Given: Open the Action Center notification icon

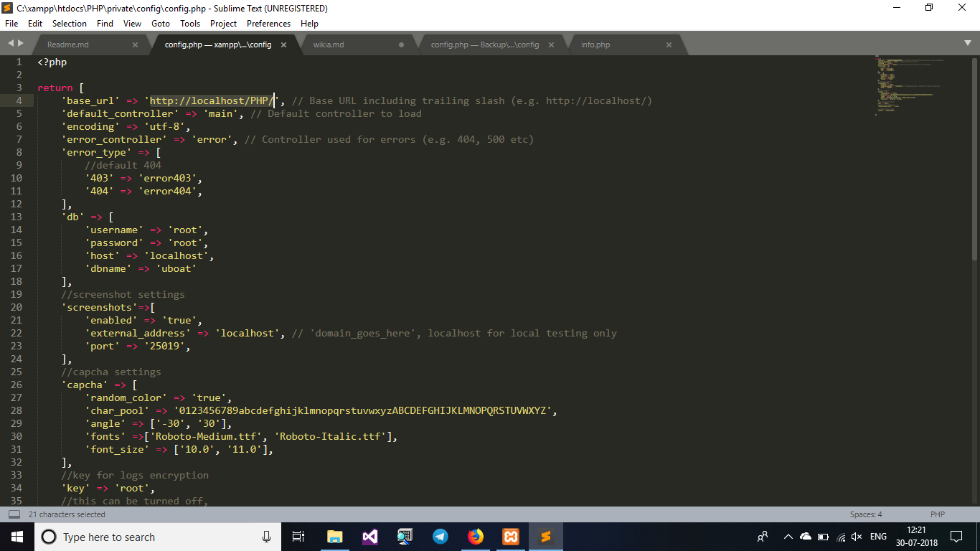Looking at the screenshot, I should (x=956, y=537).
